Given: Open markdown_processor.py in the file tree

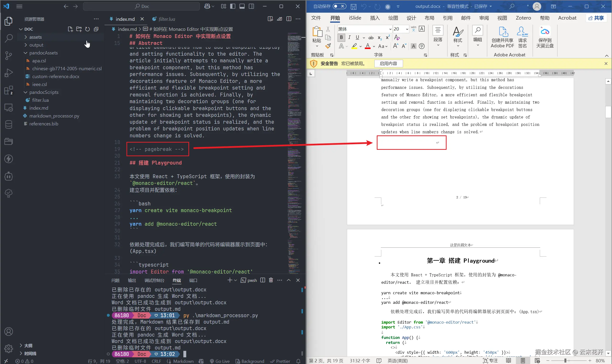Looking at the screenshot, I should click(x=54, y=116).
